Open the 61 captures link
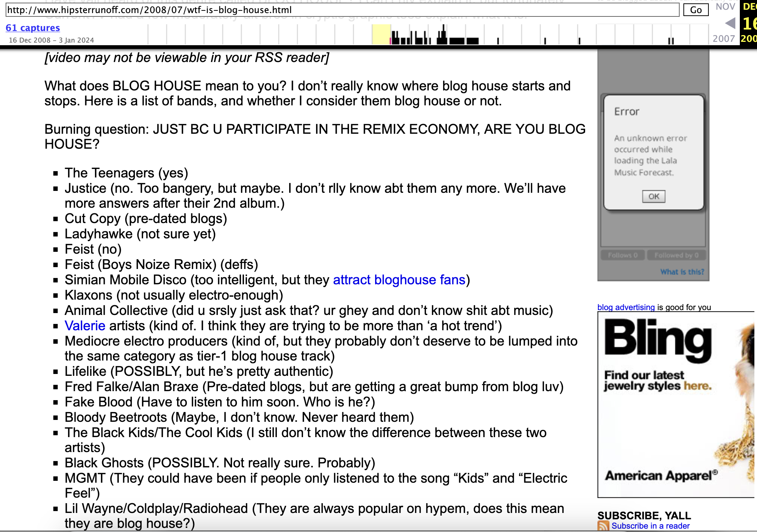This screenshot has height=532, width=757. coord(33,28)
